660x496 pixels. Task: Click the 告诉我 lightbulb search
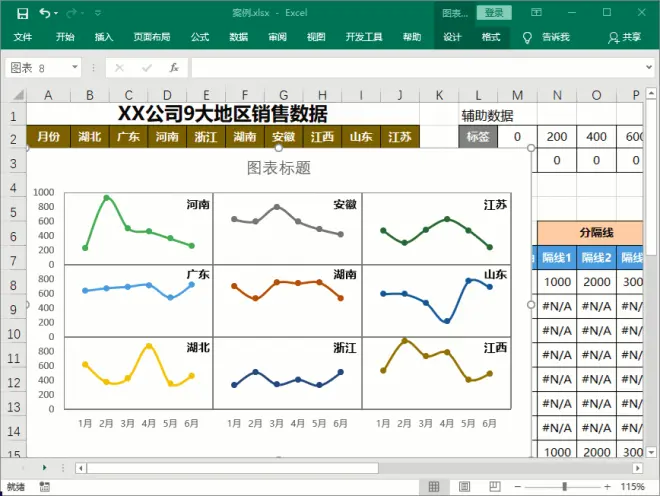click(x=547, y=37)
